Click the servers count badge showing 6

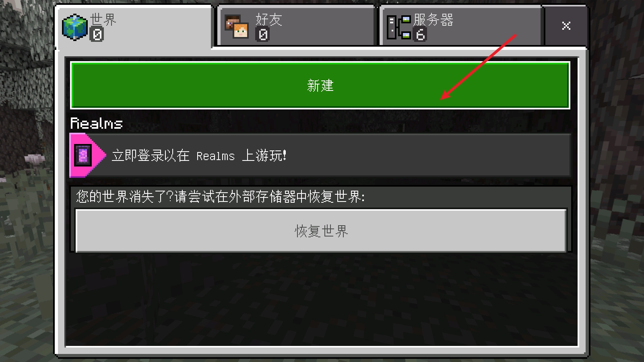(x=420, y=35)
